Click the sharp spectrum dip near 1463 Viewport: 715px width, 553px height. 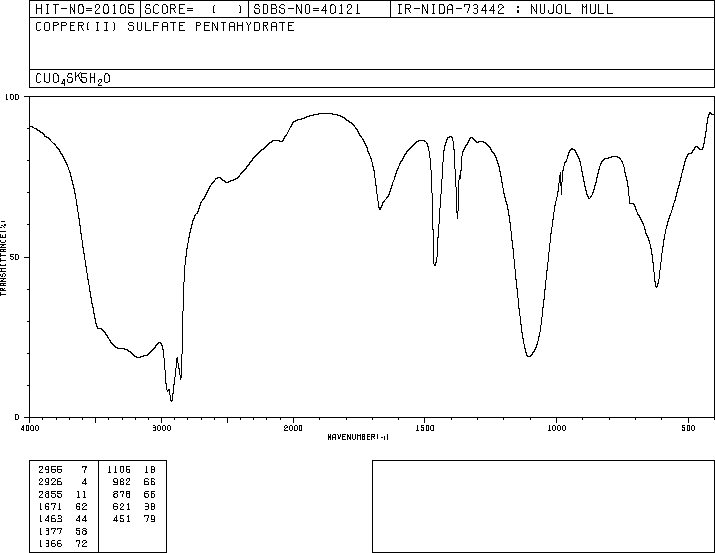click(x=435, y=264)
